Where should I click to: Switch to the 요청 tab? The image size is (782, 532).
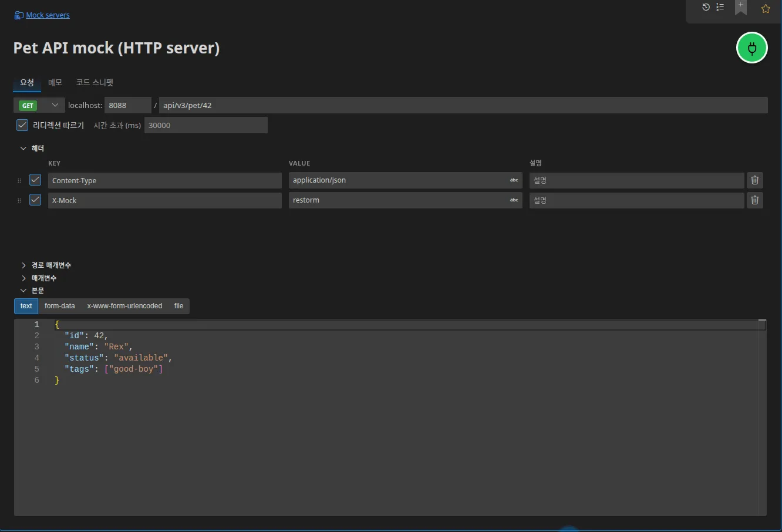pos(27,83)
